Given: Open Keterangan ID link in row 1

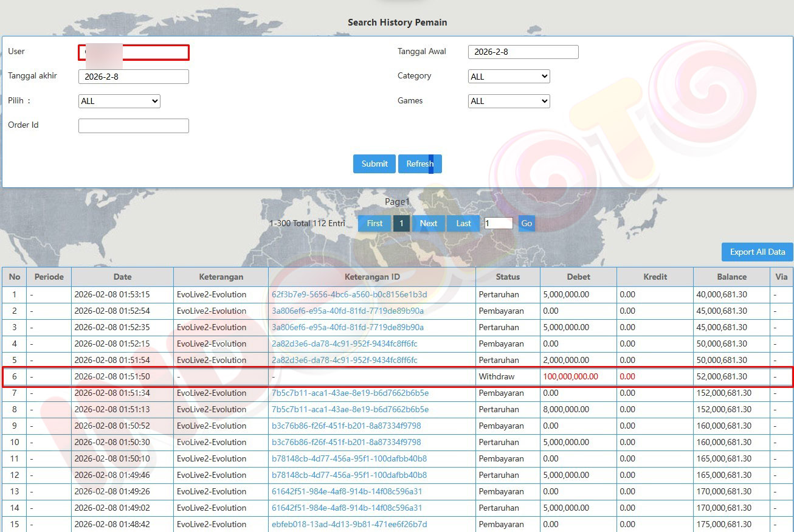Looking at the screenshot, I should click(349, 294).
